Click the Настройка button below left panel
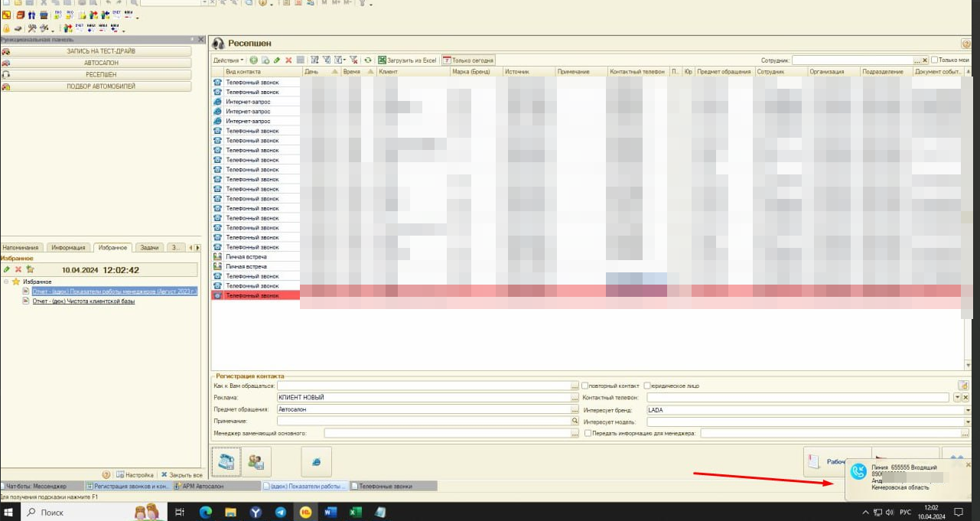 (135, 474)
